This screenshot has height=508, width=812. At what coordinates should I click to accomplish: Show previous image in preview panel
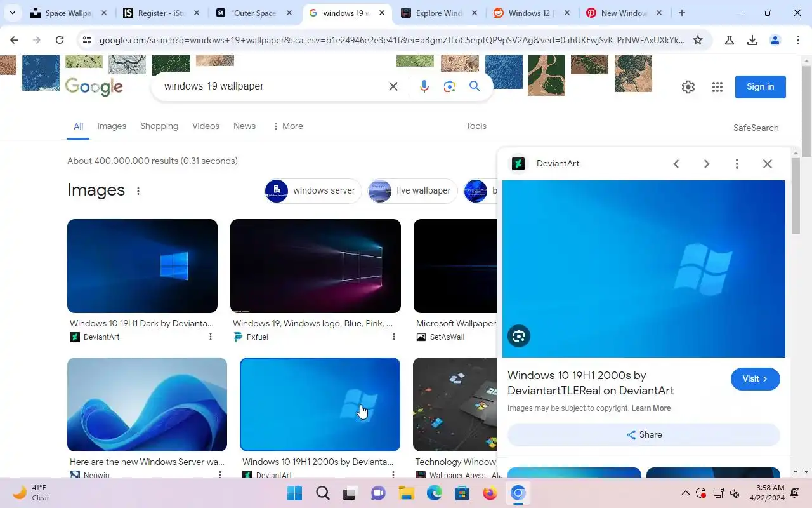pyautogui.click(x=676, y=164)
